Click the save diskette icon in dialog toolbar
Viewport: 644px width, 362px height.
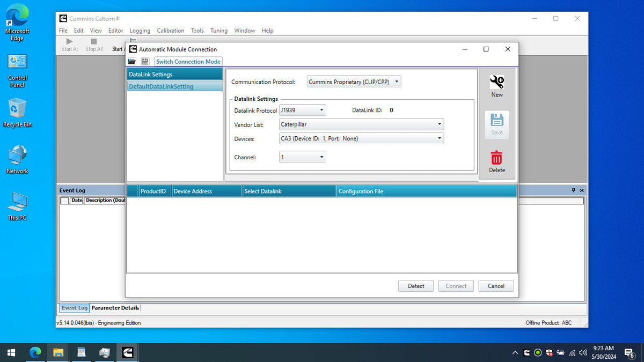click(x=145, y=61)
